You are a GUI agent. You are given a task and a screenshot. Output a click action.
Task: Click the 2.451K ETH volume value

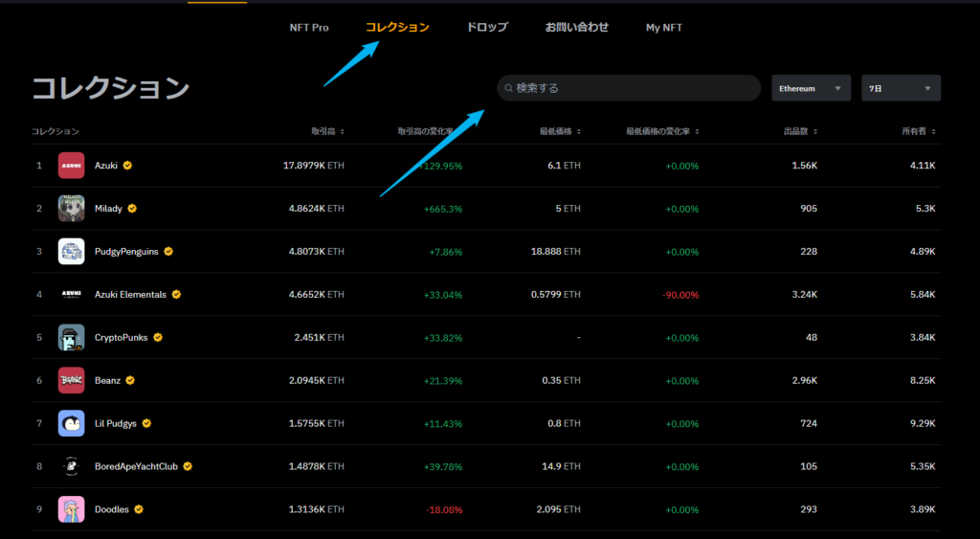(x=320, y=338)
